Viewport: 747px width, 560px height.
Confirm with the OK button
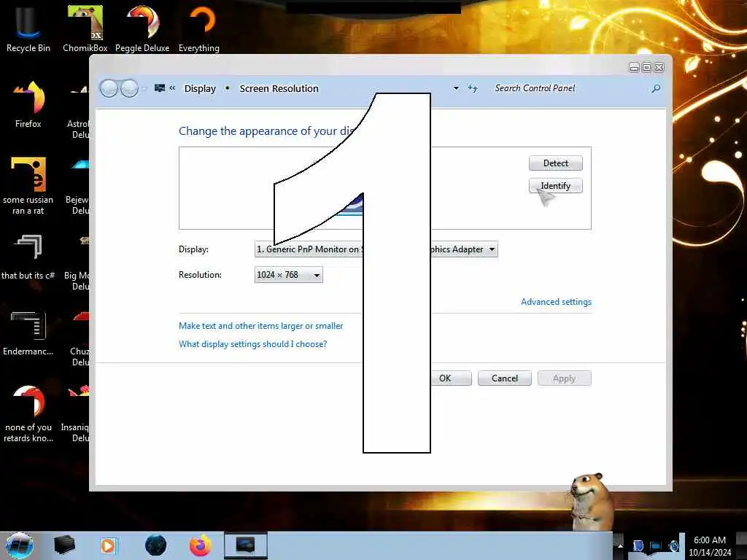pyautogui.click(x=445, y=378)
